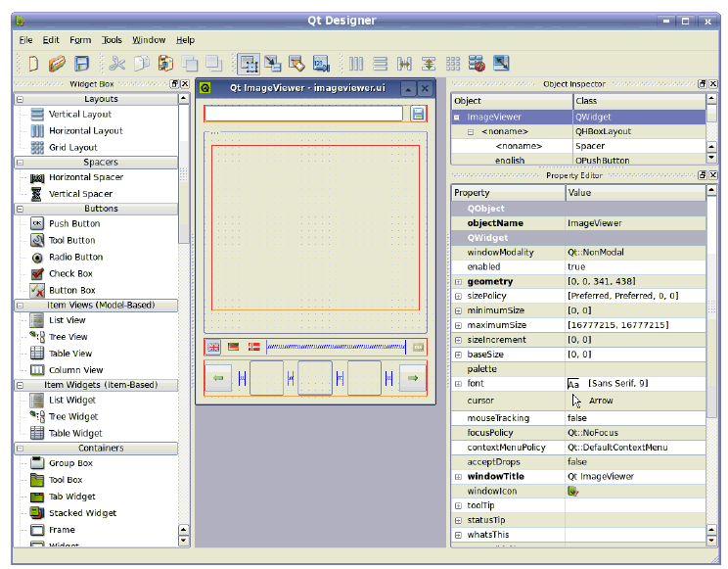The image size is (728, 569).
Task: Select the Push Button widget in Widget Box
Action: click(x=73, y=223)
